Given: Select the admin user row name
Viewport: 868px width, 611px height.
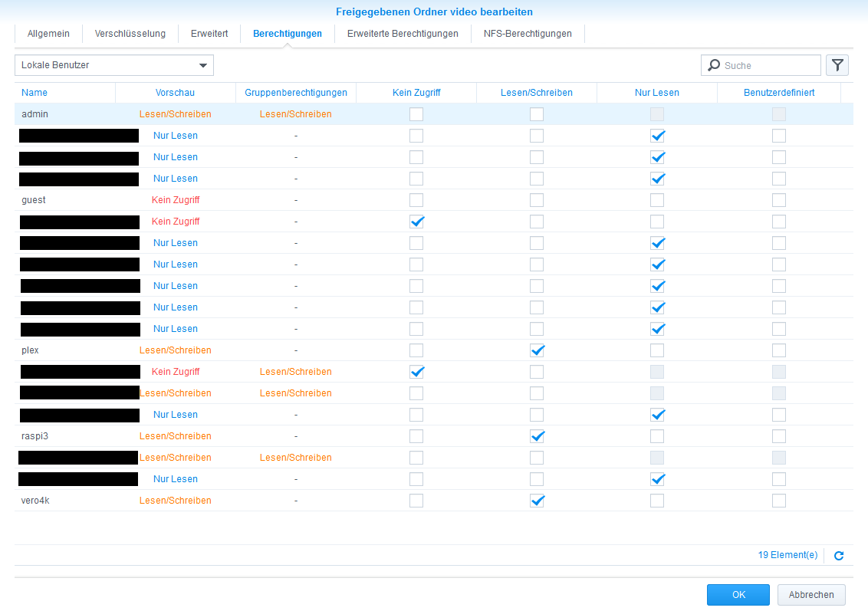Looking at the screenshot, I should pyautogui.click(x=35, y=114).
